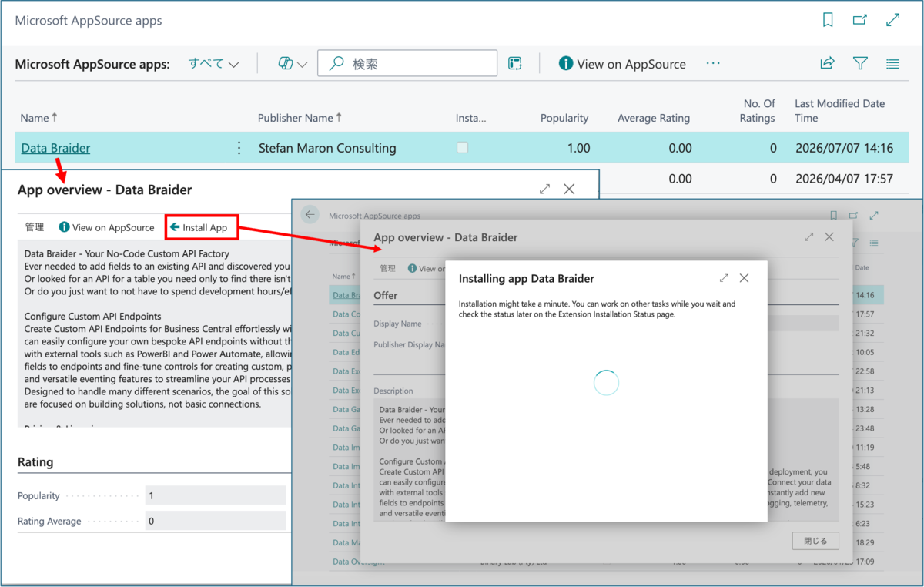The width and height of the screenshot is (924, 587).
Task: Click the No. Of Ratings column header
Action: tap(758, 110)
